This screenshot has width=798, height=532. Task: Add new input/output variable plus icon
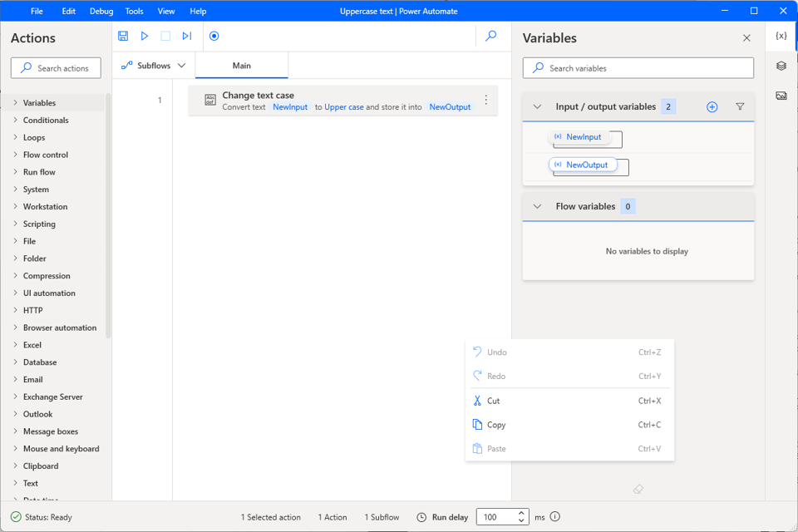pos(712,107)
